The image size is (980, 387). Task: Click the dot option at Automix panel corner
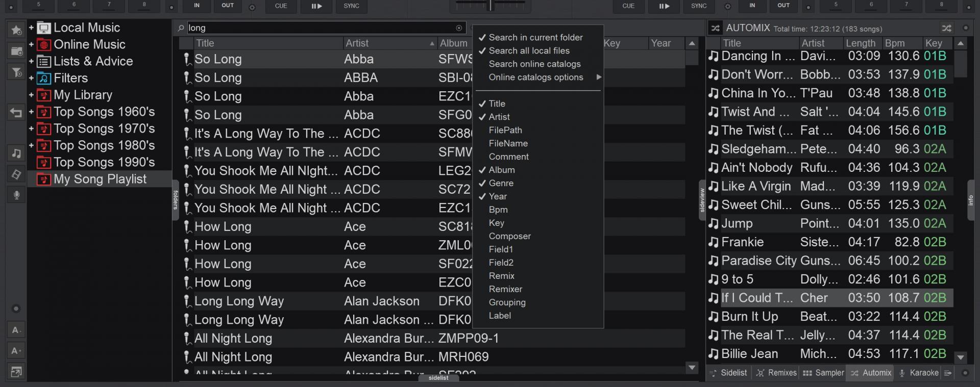[x=965, y=373]
